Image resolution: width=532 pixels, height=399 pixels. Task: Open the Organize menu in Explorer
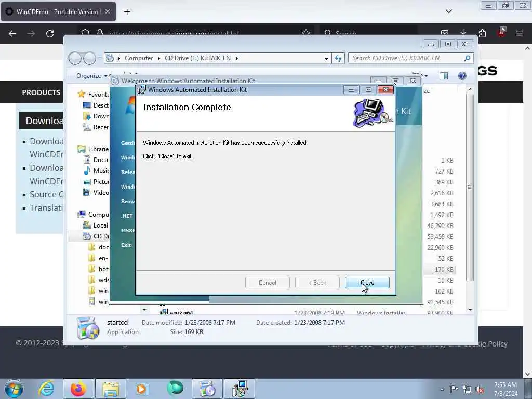coord(91,76)
